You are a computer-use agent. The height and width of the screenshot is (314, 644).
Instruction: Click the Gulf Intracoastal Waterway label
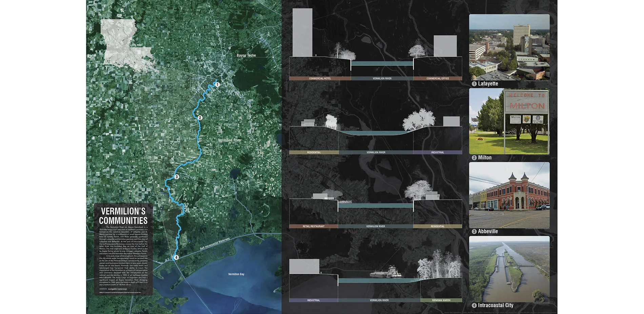(215, 244)
